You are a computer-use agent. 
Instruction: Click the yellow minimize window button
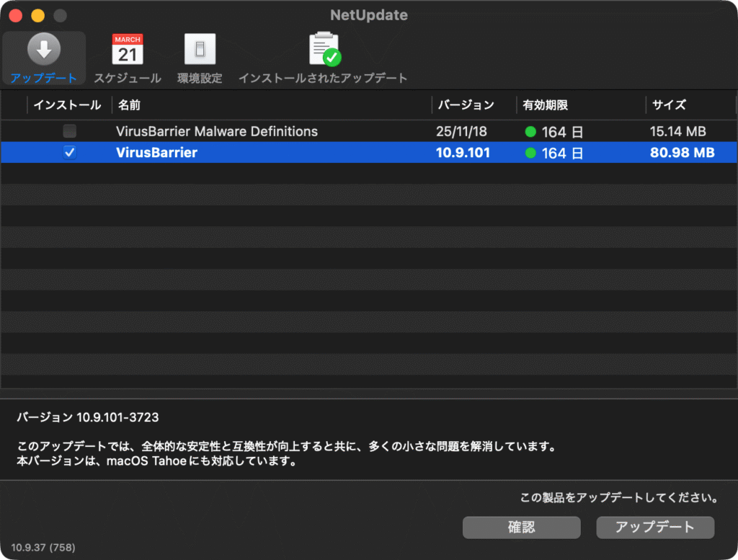(x=37, y=15)
